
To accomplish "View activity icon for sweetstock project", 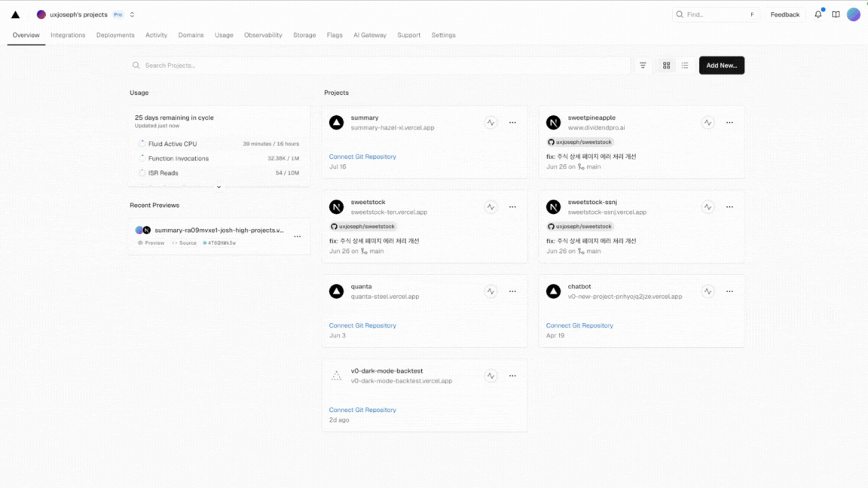I will click(x=491, y=207).
